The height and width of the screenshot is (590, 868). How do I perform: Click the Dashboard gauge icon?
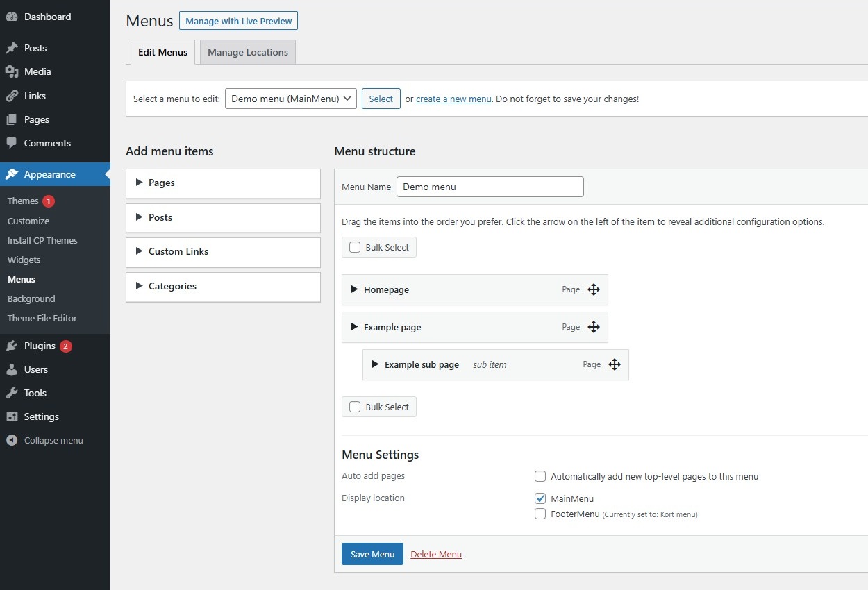pyautogui.click(x=12, y=17)
